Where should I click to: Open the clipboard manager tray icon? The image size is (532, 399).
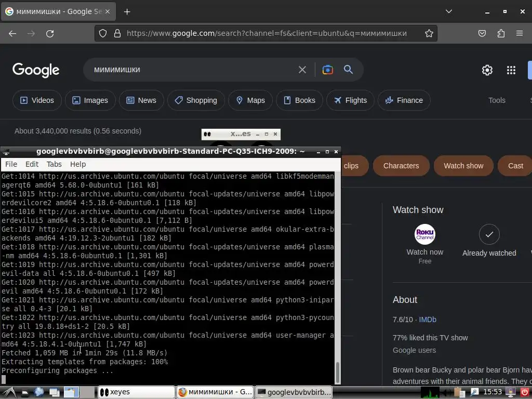pos(460,393)
